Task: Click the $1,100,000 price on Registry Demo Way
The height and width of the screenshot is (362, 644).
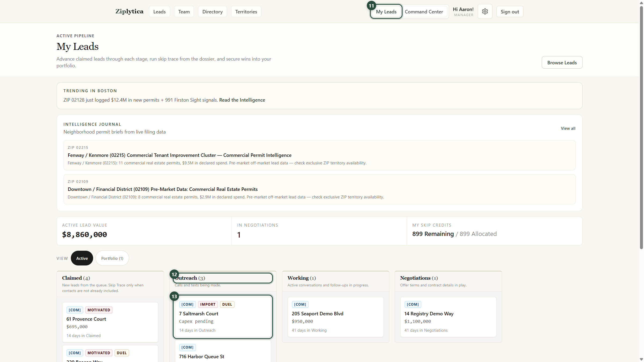Action: 418,321
